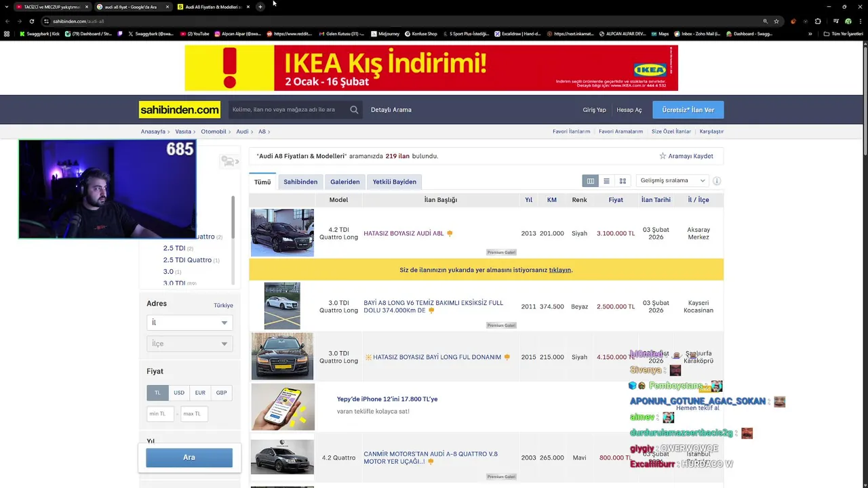Image resolution: width=868 pixels, height=488 pixels.
Task: Select USD currency option
Action: tap(179, 392)
